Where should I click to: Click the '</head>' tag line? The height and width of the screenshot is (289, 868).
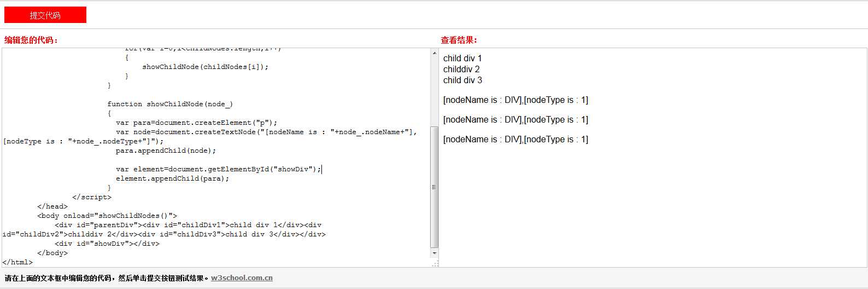[52, 206]
